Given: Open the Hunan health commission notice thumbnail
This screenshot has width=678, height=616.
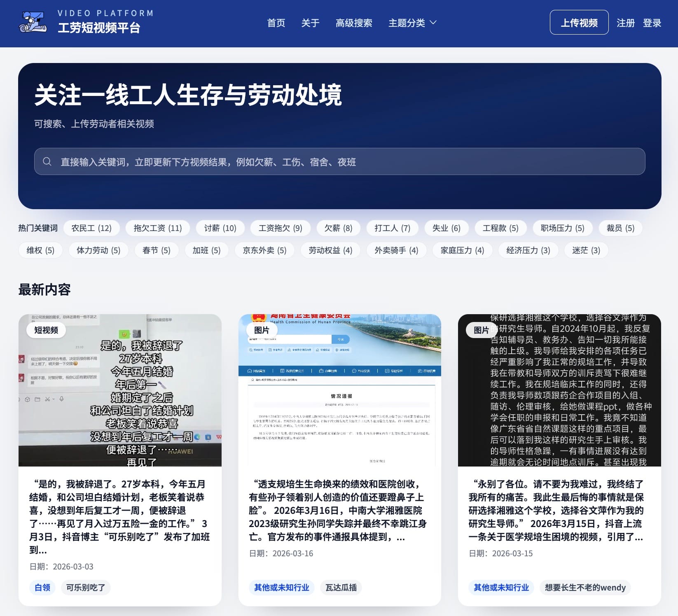Looking at the screenshot, I should (x=339, y=390).
